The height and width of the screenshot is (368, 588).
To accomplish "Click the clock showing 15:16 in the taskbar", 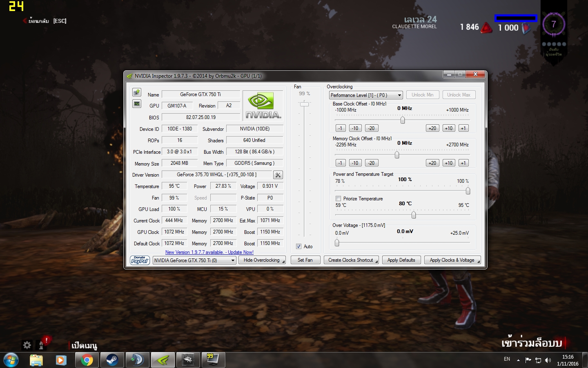I will [x=568, y=360].
